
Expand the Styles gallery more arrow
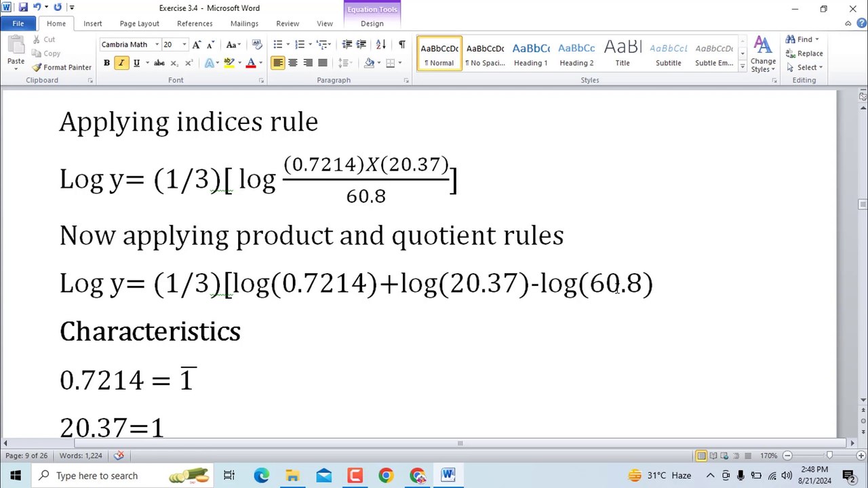743,66
